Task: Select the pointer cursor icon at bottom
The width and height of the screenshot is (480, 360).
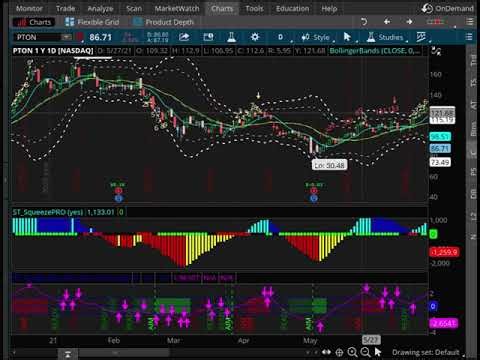Action: (x=378, y=352)
